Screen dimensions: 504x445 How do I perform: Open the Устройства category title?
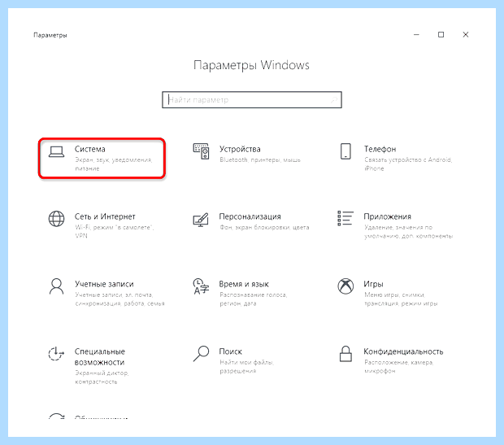(240, 149)
